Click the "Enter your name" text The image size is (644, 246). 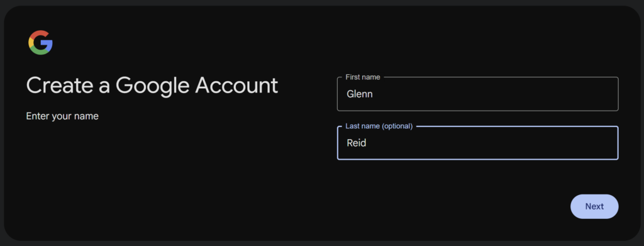coord(62,116)
